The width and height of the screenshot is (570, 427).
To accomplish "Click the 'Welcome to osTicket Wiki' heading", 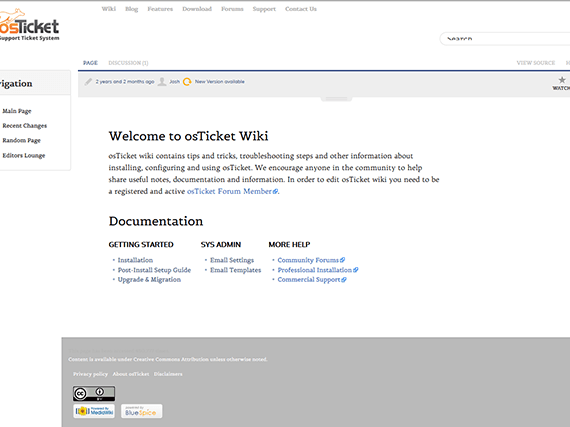I will 188,136.
